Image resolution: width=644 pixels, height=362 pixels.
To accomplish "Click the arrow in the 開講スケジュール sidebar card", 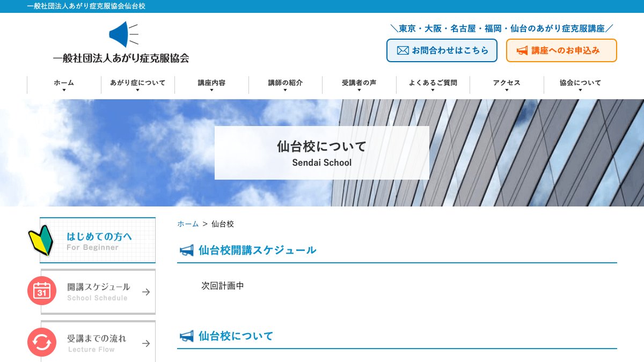I will click(x=146, y=292).
